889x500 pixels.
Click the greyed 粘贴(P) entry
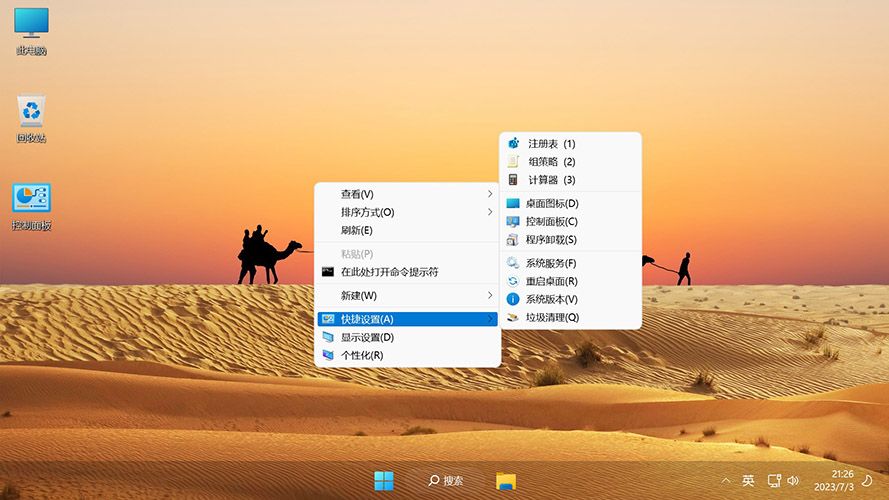click(x=407, y=254)
